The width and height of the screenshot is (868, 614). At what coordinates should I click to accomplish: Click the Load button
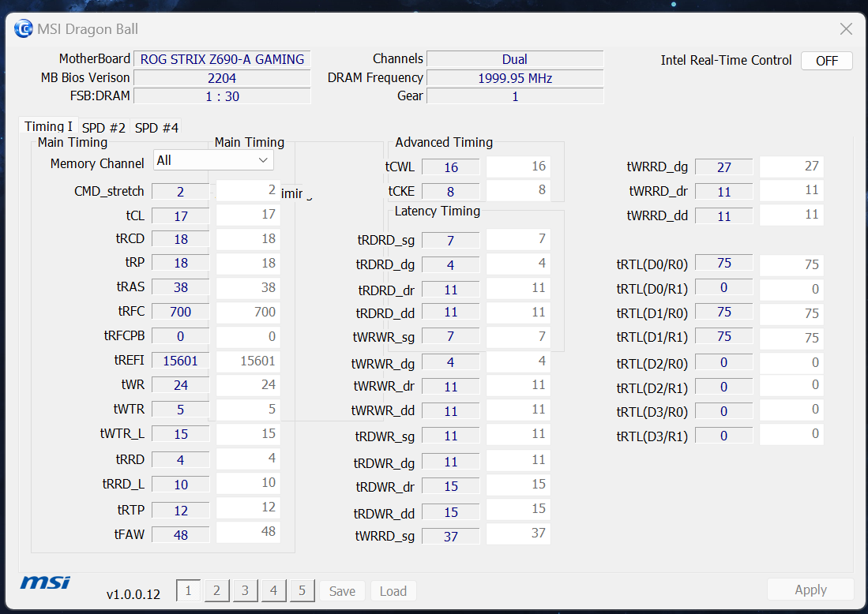coord(393,591)
